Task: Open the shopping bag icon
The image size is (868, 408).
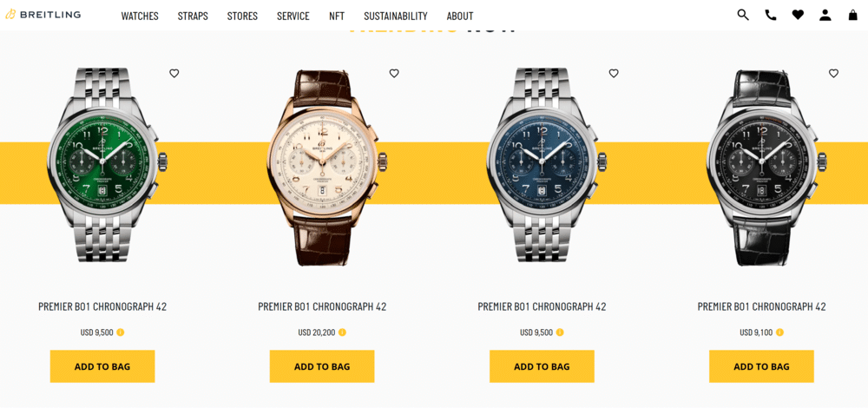Action: [853, 15]
